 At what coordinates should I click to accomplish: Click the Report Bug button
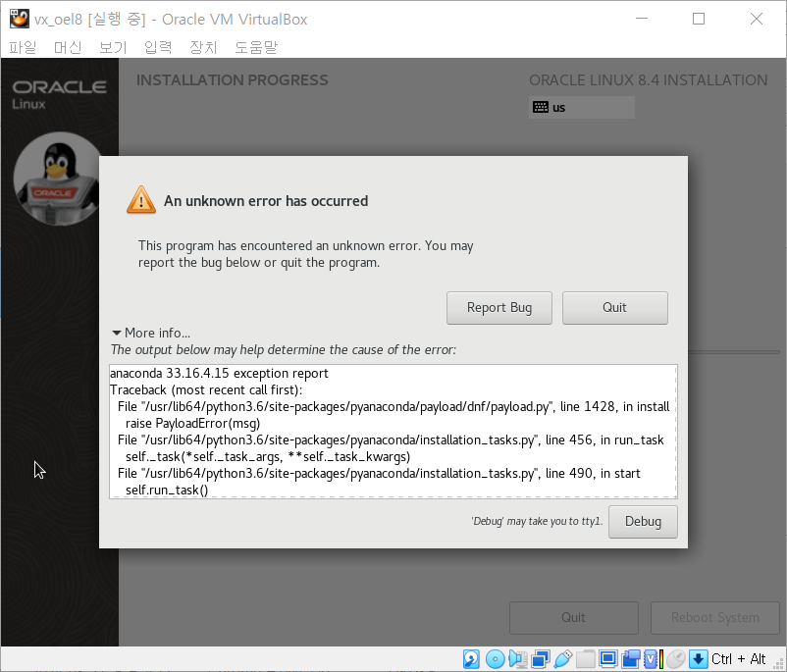point(499,308)
